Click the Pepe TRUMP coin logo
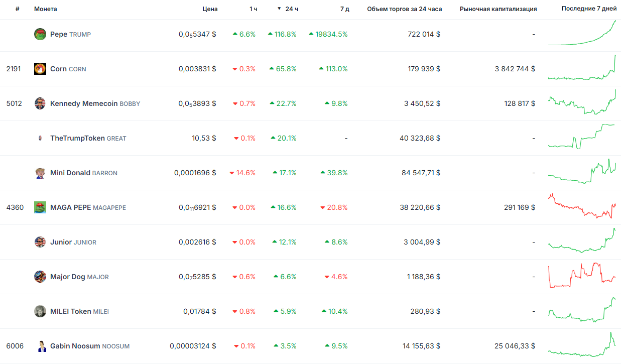The width and height of the screenshot is (624, 364). pos(40,34)
